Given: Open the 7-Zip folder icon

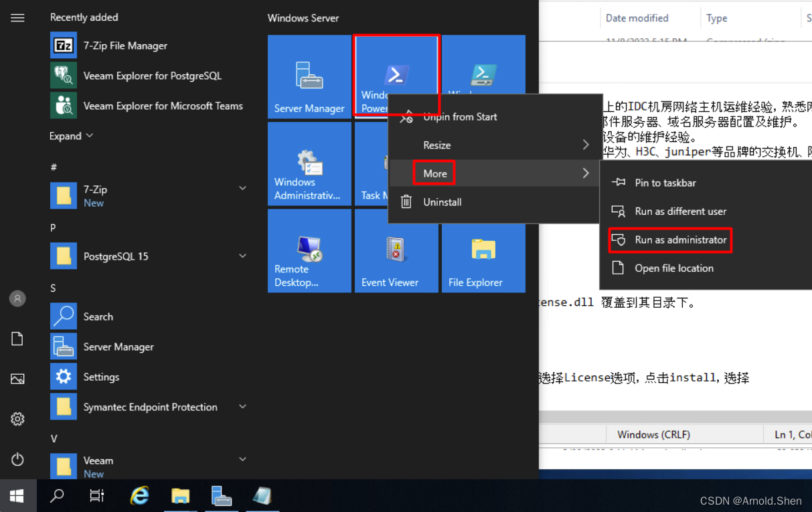Looking at the screenshot, I should point(64,196).
